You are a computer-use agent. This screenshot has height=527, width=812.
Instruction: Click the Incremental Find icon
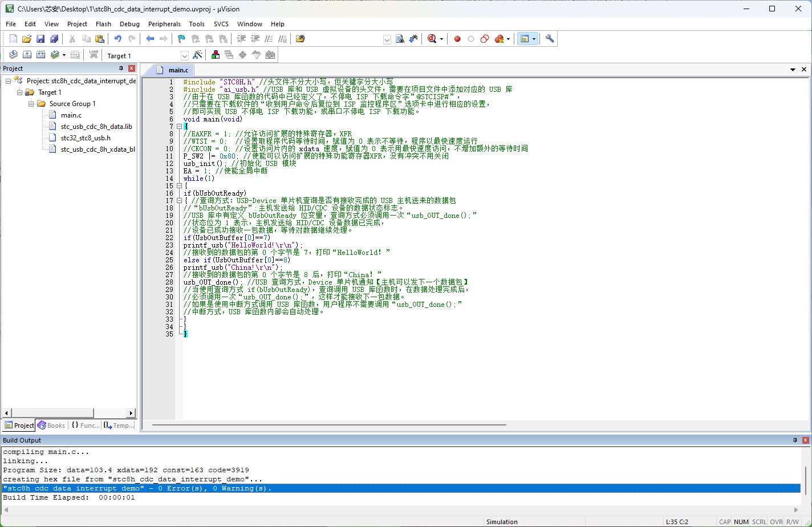(x=413, y=39)
